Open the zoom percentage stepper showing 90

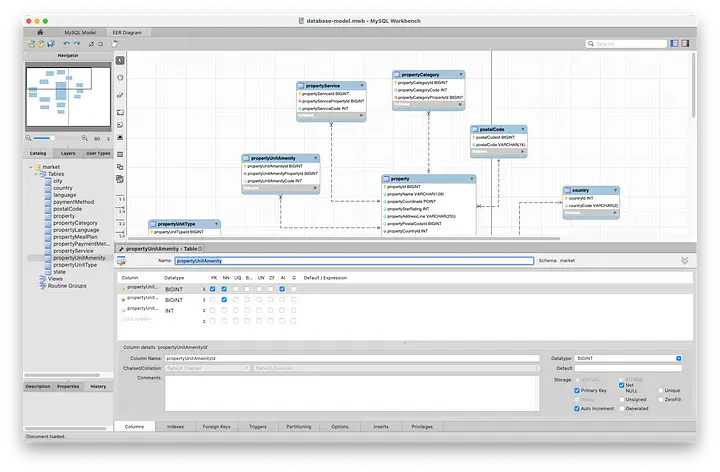click(x=108, y=139)
